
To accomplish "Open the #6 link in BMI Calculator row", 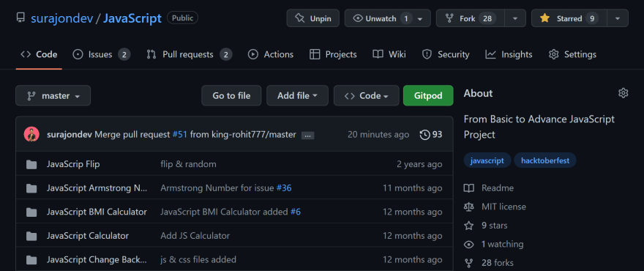I will [x=296, y=212].
